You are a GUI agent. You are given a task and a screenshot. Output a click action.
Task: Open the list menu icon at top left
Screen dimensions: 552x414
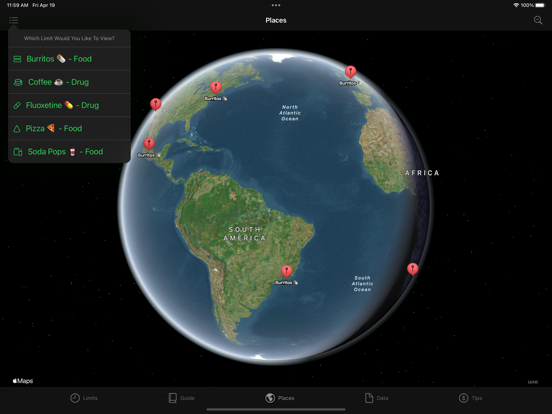tap(13, 20)
